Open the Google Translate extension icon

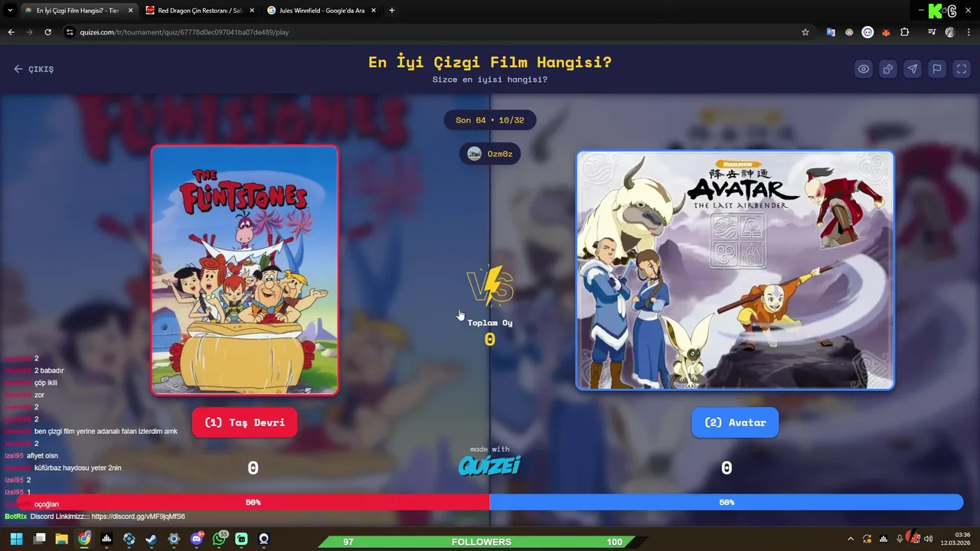[x=831, y=32]
